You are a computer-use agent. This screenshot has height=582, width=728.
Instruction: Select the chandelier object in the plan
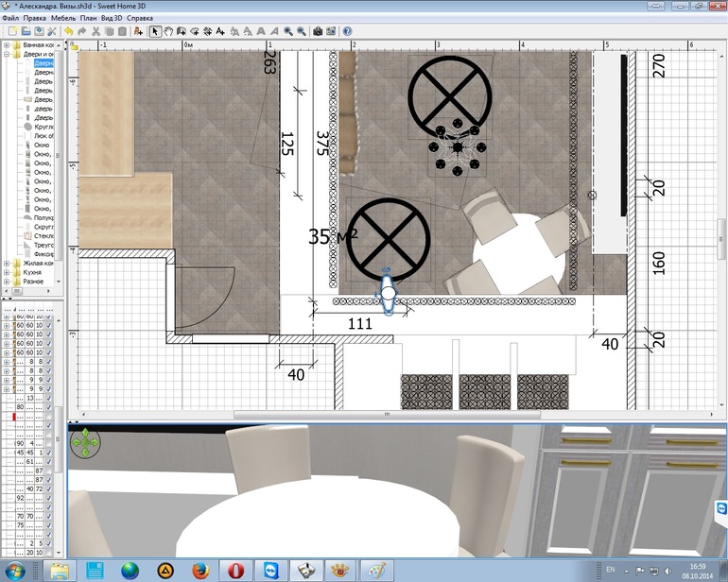458,147
